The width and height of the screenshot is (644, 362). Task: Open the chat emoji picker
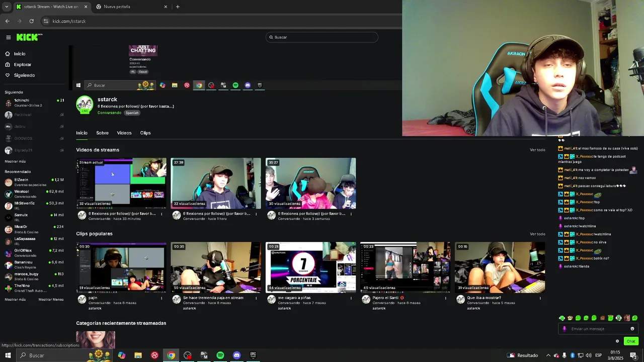[632, 329]
